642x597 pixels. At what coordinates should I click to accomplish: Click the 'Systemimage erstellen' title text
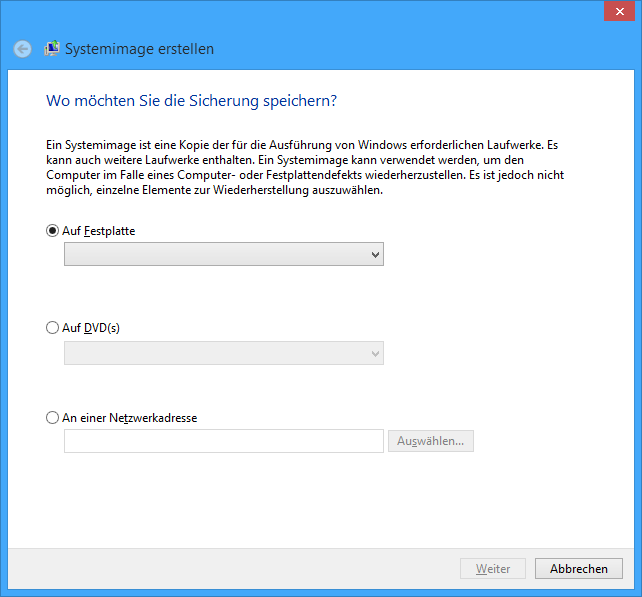click(x=139, y=49)
